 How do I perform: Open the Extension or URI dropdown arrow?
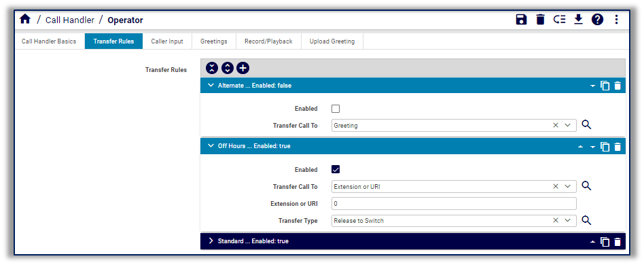click(x=568, y=186)
